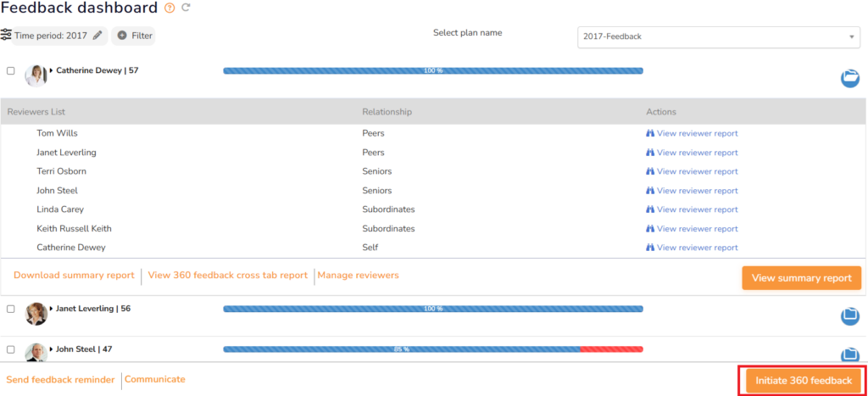Image resolution: width=868 pixels, height=396 pixels.
Task: Tick the checkbox for Janet Leverling
Action: click(11, 309)
